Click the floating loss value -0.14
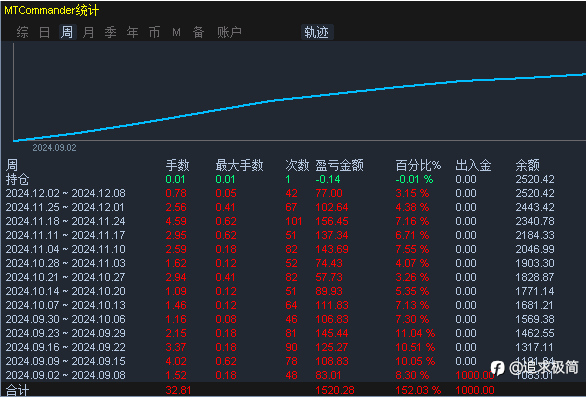This screenshot has height=397, width=586. (328, 179)
